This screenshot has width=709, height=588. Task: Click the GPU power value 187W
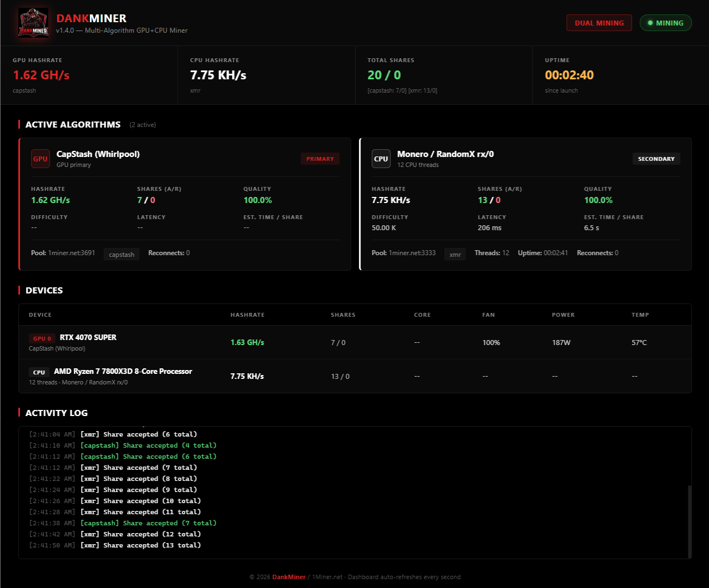tap(561, 343)
